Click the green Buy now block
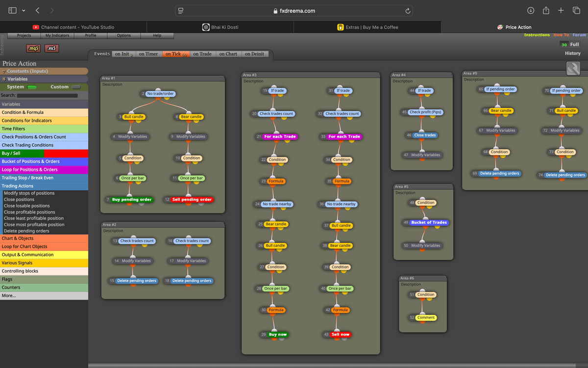Image resolution: width=588 pixels, height=368 pixels. [277, 334]
